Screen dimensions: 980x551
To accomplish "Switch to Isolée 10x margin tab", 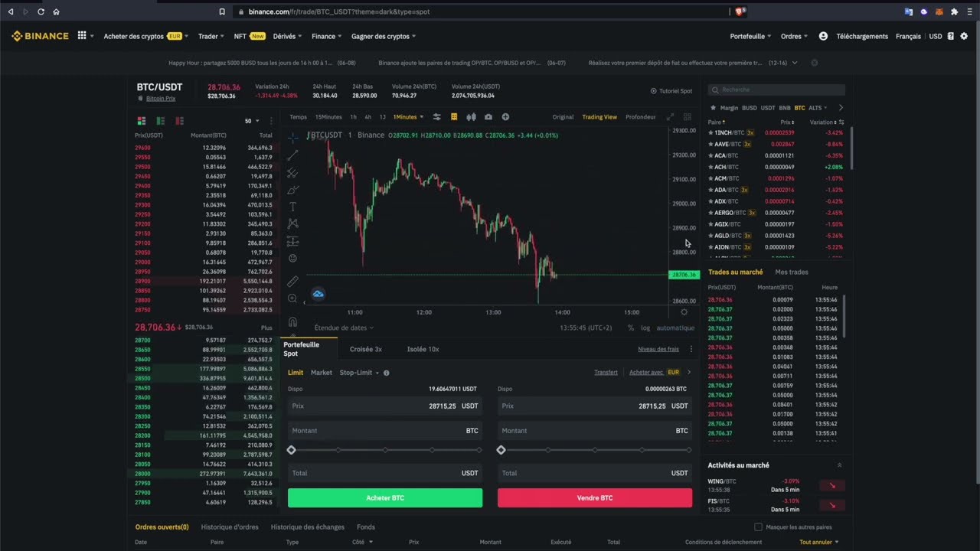I will [423, 349].
